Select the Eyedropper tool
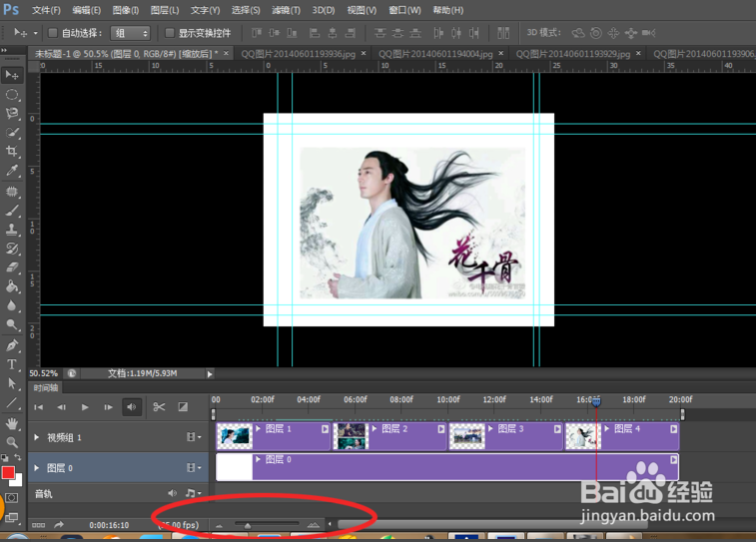This screenshot has width=756, height=542. click(12, 170)
